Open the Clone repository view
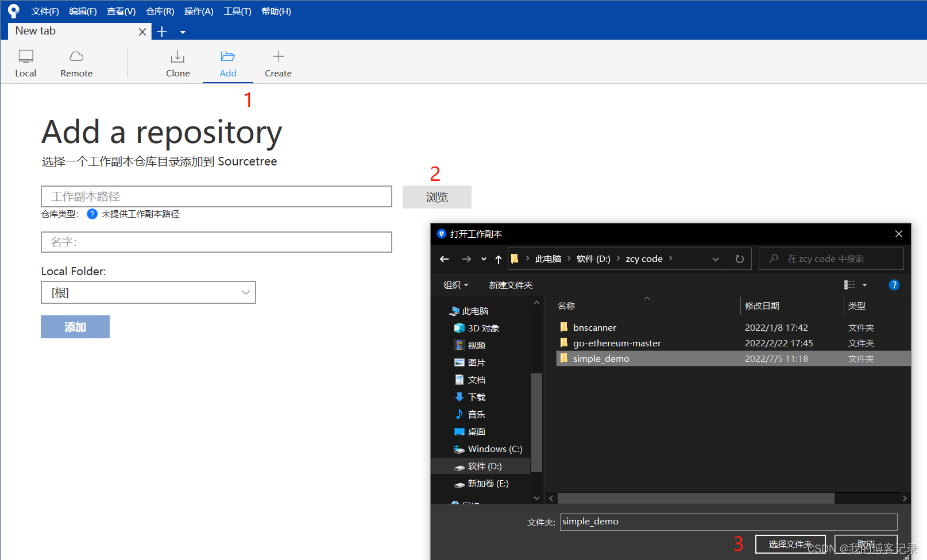 177,62
